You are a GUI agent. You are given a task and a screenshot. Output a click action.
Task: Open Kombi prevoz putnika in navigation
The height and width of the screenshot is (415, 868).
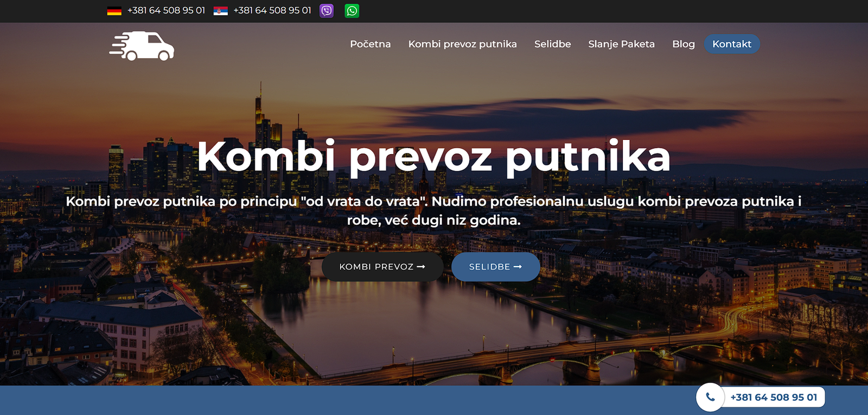click(x=462, y=44)
